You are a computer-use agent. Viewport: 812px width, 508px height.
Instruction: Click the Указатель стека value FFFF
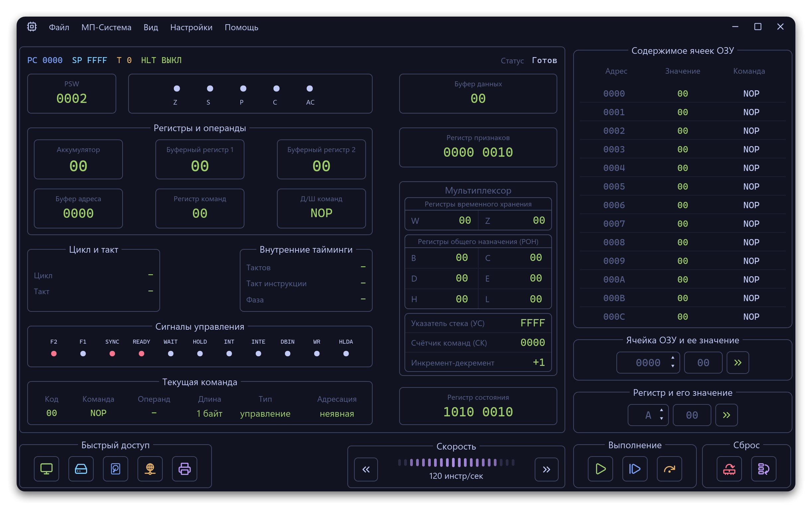(x=533, y=323)
